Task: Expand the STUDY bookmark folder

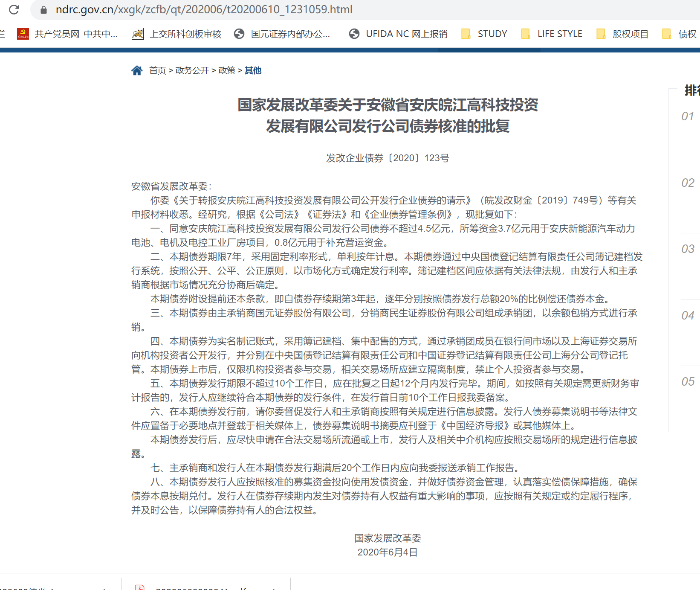Action: coord(484,34)
